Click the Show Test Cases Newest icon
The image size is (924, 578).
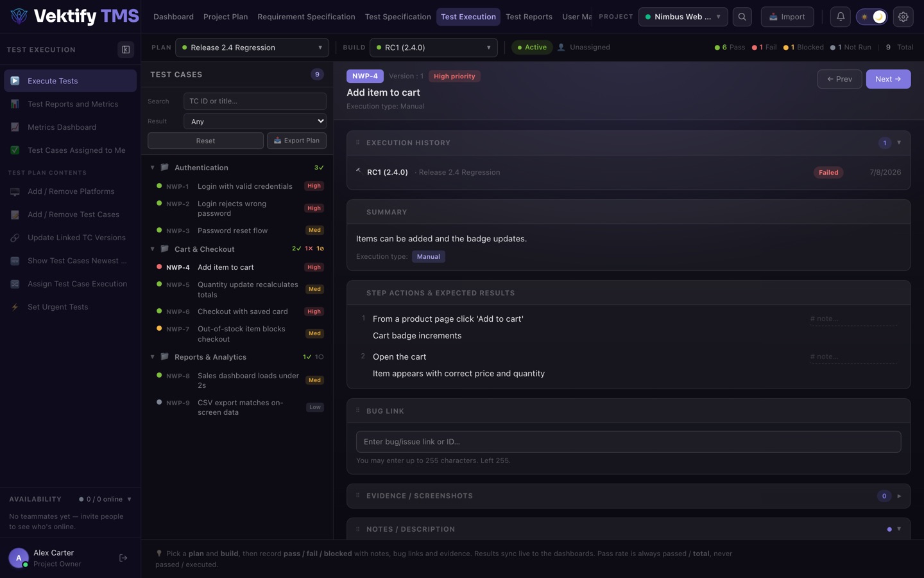click(x=15, y=261)
